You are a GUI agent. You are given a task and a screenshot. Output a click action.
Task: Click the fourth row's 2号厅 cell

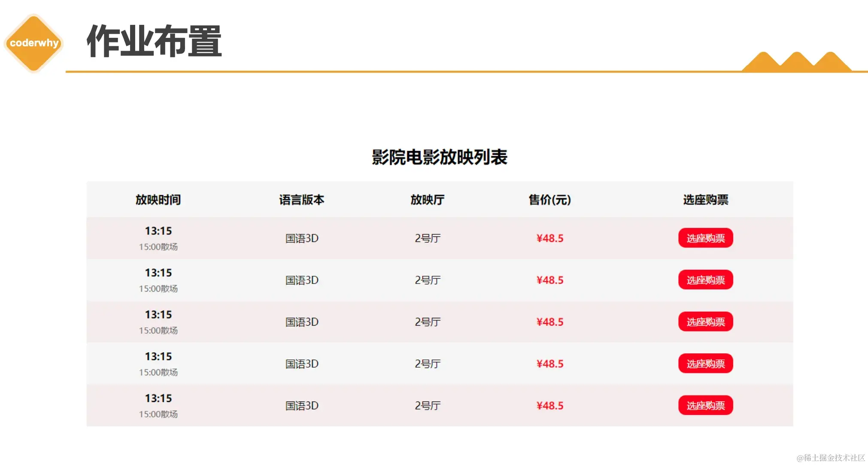tap(428, 364)
